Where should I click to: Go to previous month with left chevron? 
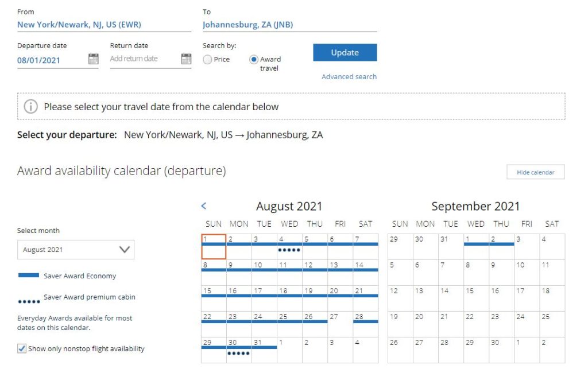click(204, 206)
